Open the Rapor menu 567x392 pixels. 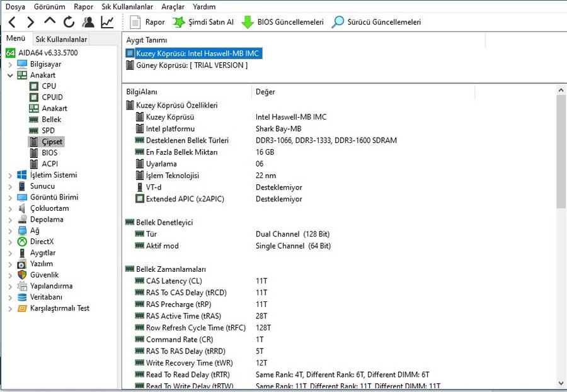84,6
